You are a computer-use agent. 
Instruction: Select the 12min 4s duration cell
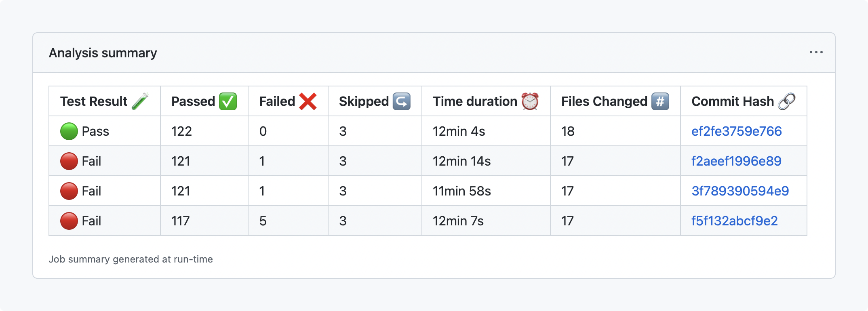[459, 131]
